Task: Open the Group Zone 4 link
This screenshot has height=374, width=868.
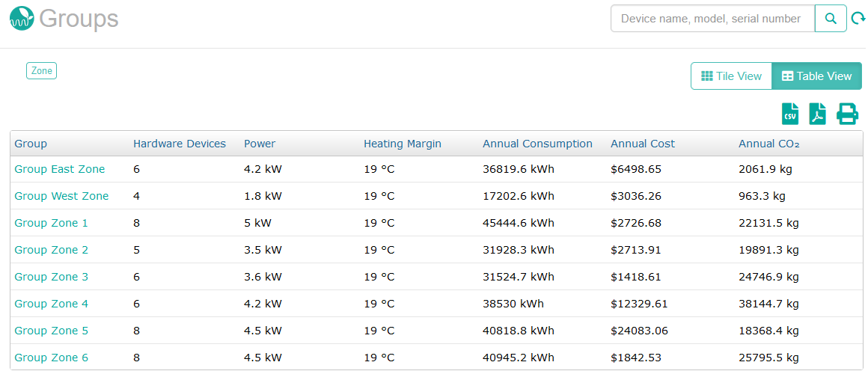Action: coord(51,304)
